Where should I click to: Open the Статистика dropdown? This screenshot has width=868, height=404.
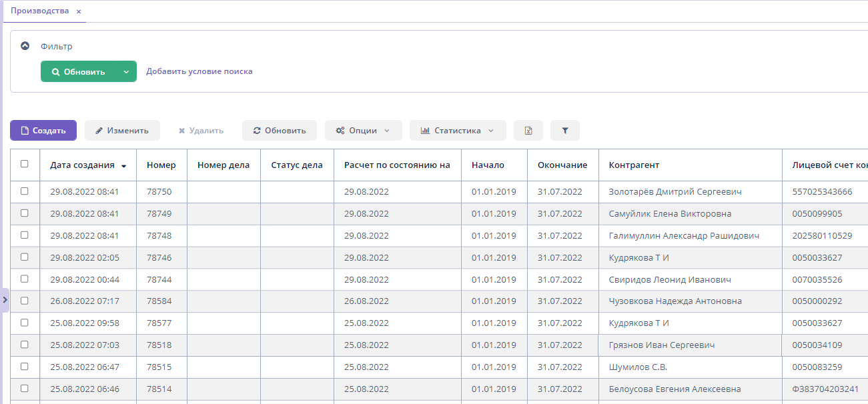point(457,131)
